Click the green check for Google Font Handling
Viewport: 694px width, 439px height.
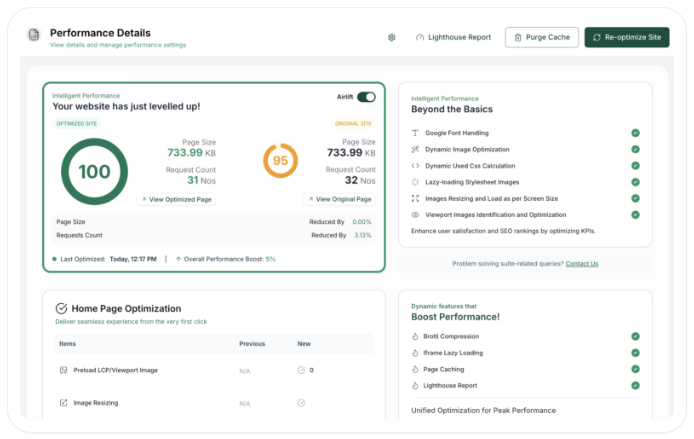click(x=635, y=133)
